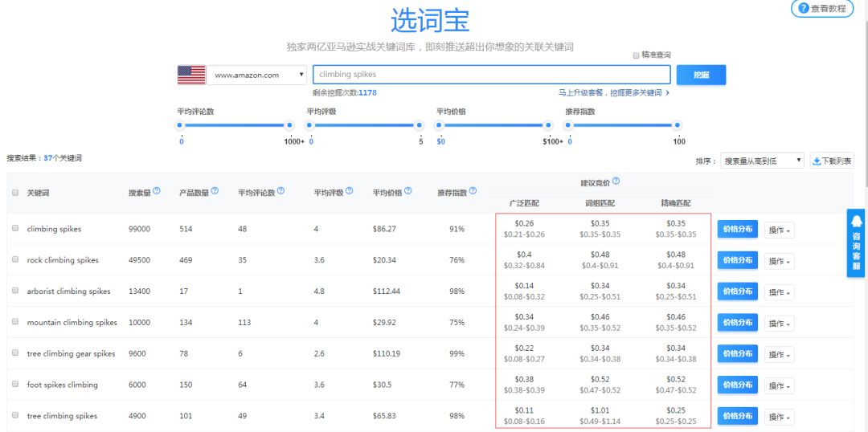Click the help icon beside 平均评级 header
This screenshot has width=868, height=432.
(x=349, y=191)
